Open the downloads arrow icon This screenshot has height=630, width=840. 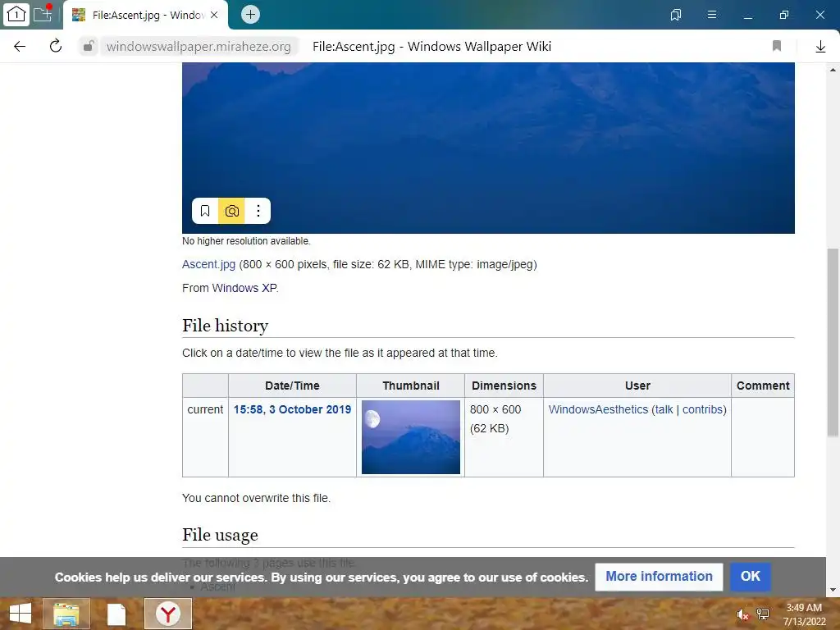[820, 47]
